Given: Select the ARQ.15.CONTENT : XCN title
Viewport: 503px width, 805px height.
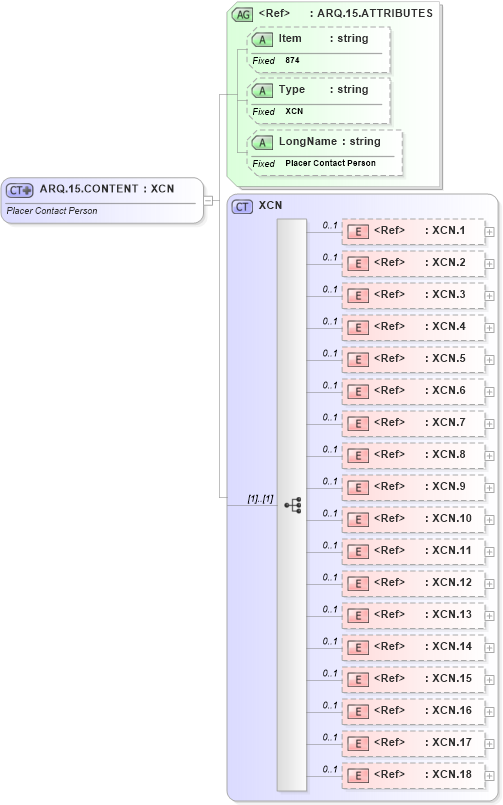Looking at the screenshot, I should pyautogui.click(x=107, y=189).
